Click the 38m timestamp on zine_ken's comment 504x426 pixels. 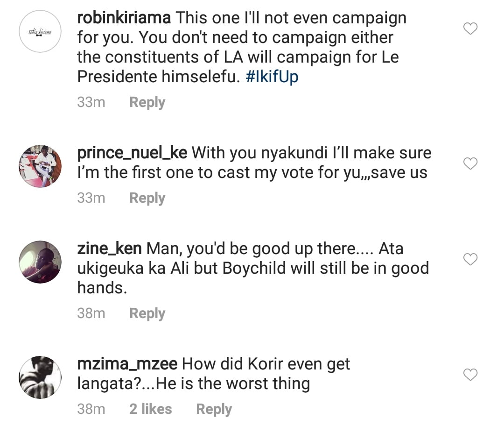click(x=91, y=313)
